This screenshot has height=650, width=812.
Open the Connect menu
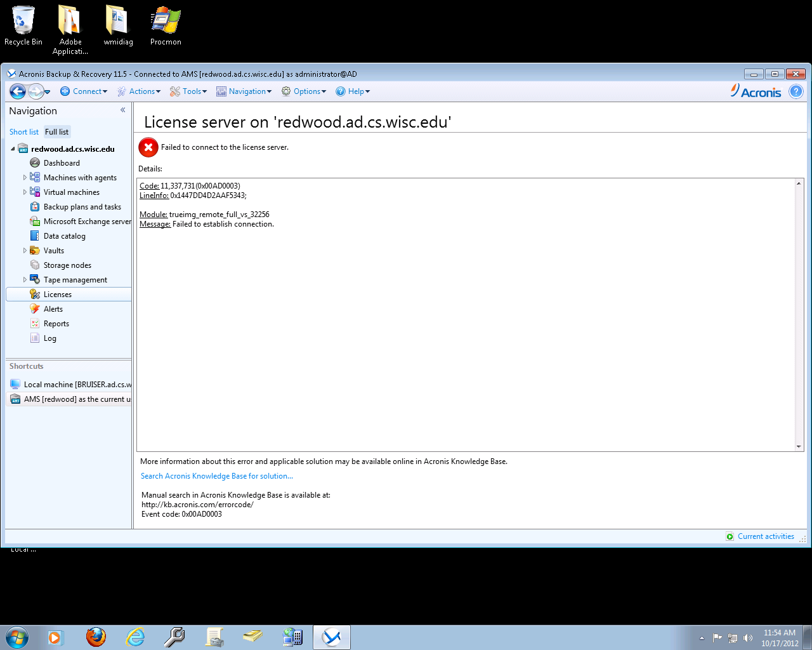tap(84, 91)
